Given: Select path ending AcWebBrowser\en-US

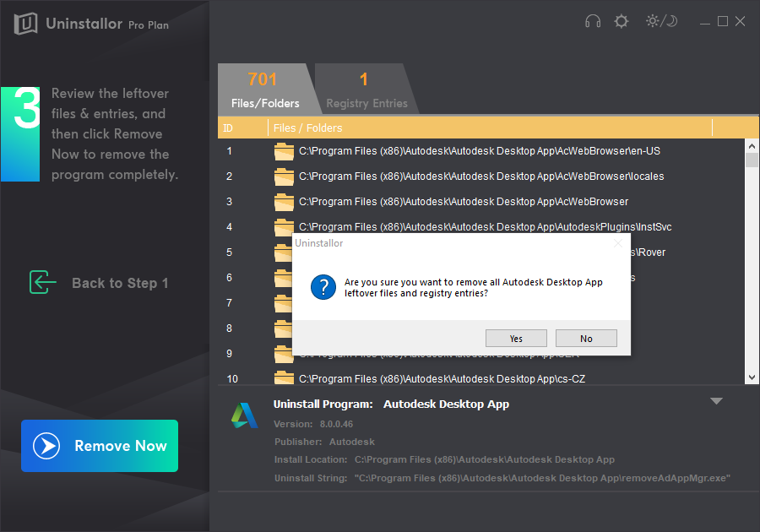Looking at the screenshot, I should [480, 151].
